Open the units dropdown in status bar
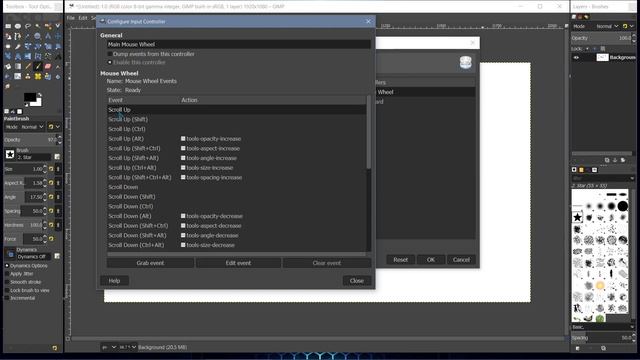640x360 pixels. (109, 347)
